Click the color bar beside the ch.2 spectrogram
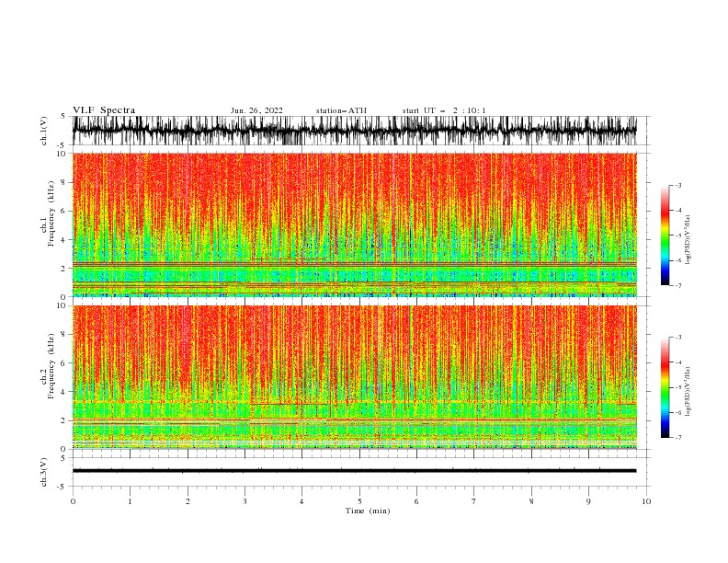The width and height of the screenshot is (728, 563). (x=665, y=387)
